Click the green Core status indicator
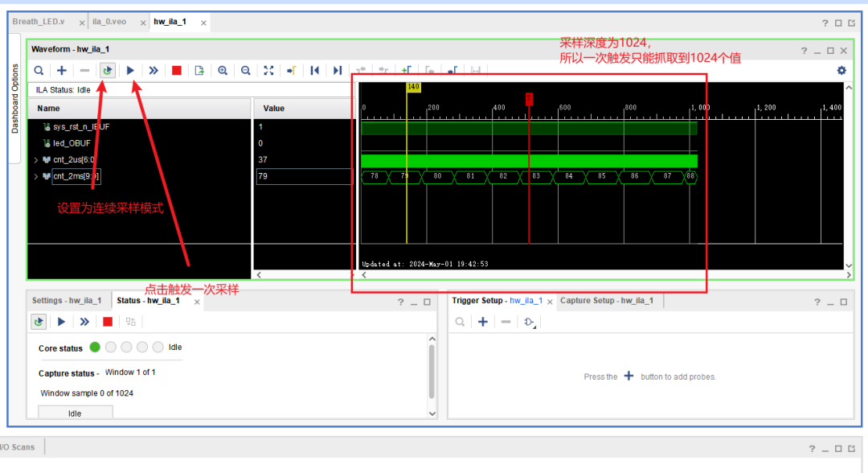The image size is (868, 473). tap(95, 348)
